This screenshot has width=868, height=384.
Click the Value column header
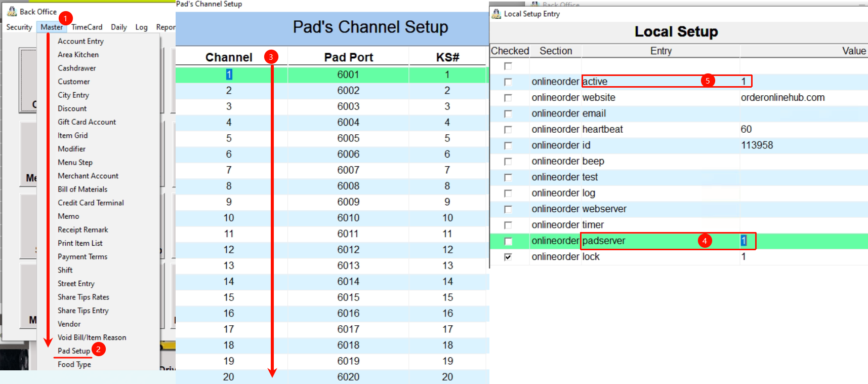click(x=853, y=51)
